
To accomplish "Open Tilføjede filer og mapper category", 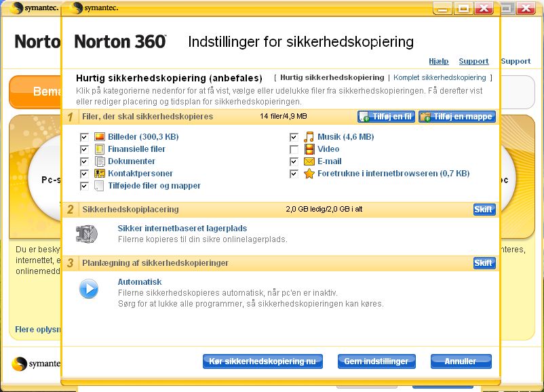I will 154,186.
